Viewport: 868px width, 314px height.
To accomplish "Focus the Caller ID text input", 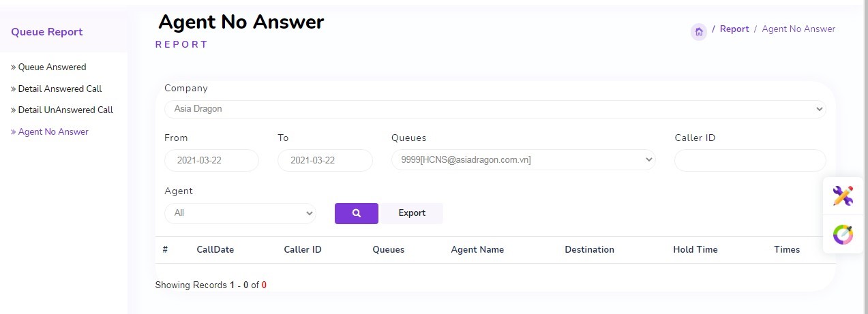I will click(x=749, y=161).
